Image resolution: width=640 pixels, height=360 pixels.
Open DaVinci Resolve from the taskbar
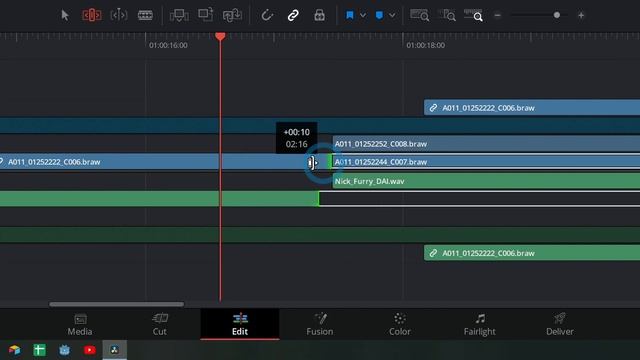coord(114,350)
